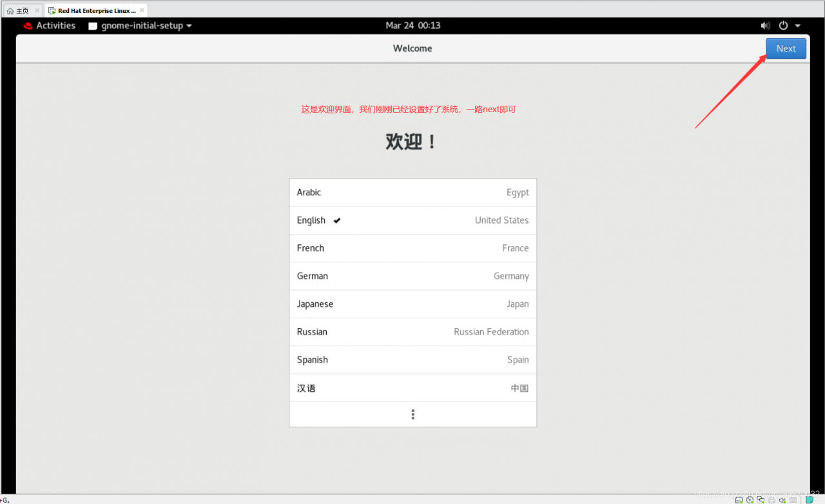This screenshot has height=504, width=825.
Task: Pick Spanish in the language list
Action: click(412, 360)
